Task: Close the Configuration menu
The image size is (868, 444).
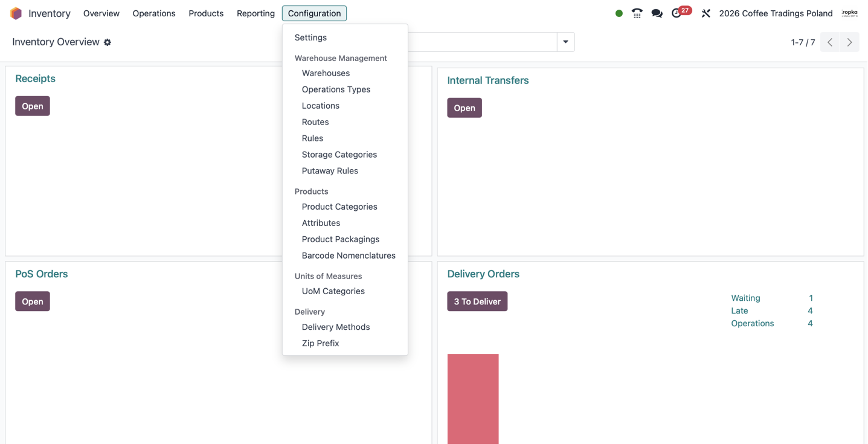Action: [314, 13]
